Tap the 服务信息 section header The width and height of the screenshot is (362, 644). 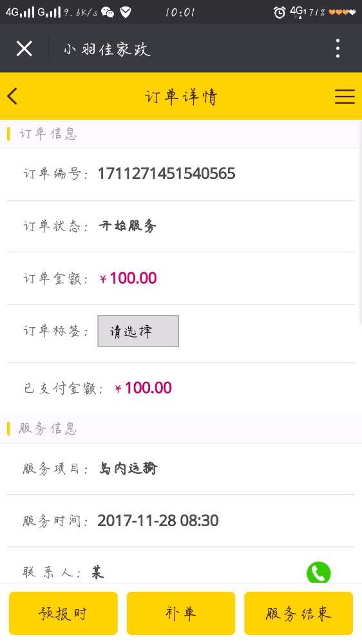coord(48,429)
